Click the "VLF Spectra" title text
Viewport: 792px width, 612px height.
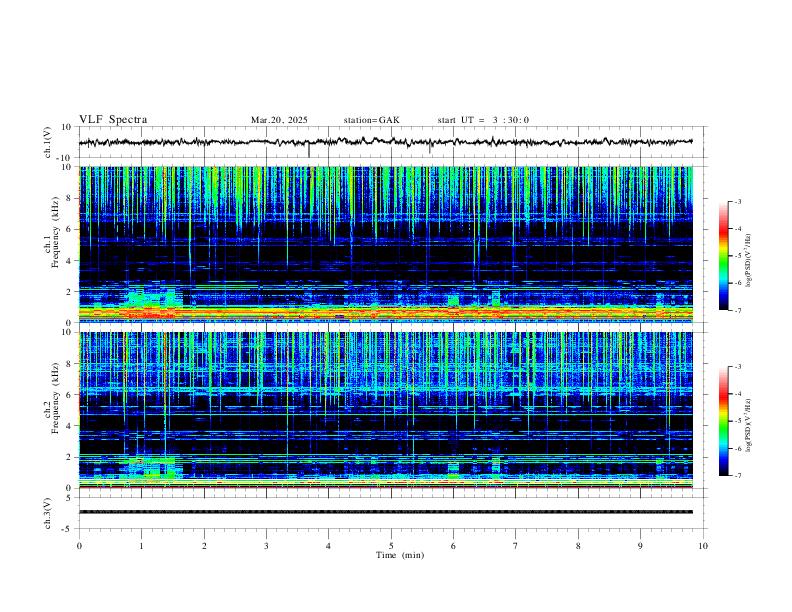coord(113,120)
